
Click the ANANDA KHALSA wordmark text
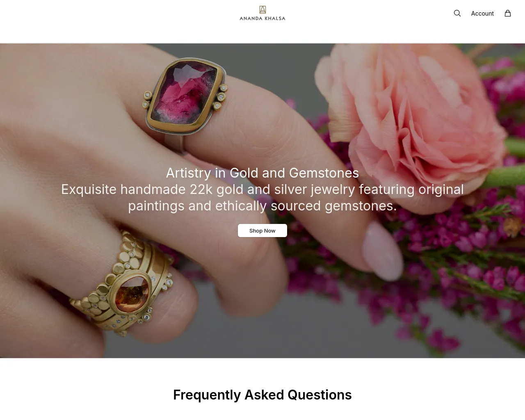[262, 18]
